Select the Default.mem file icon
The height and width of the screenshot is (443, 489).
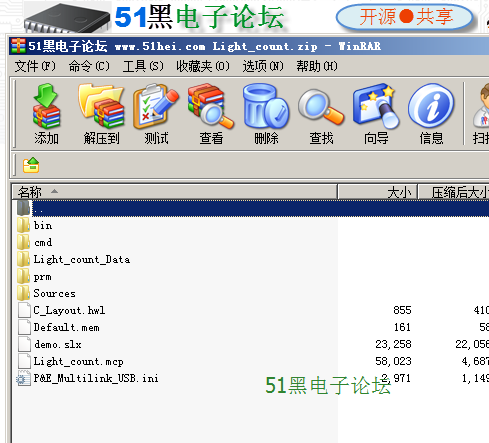pos(24,327)
